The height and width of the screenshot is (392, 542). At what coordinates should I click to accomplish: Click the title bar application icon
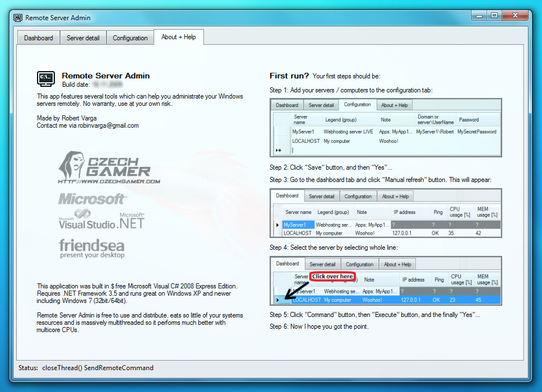coord(18,17)
